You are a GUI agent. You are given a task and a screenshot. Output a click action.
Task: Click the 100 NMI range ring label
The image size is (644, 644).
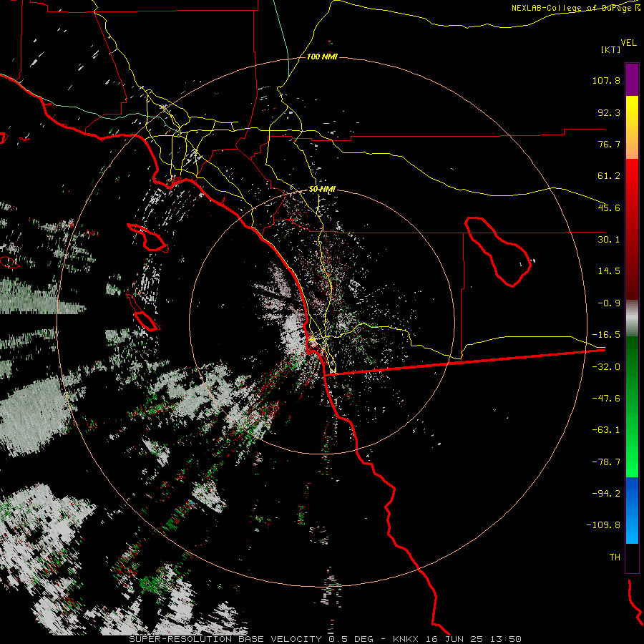[322, 57]
